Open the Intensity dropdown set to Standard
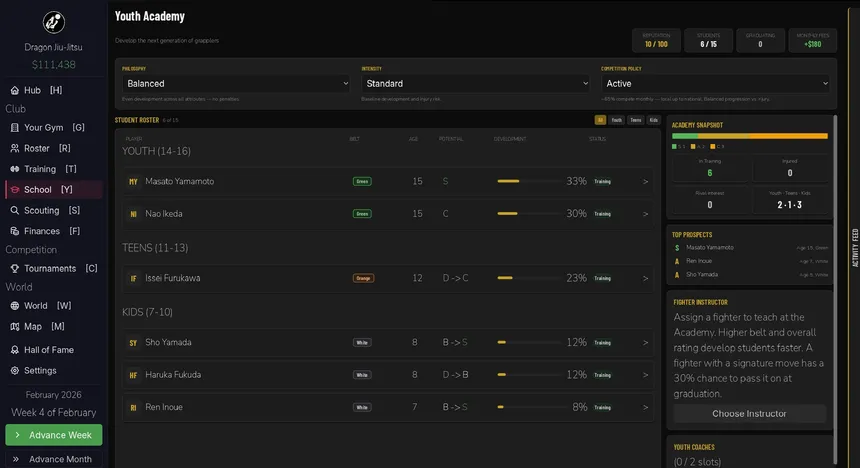The image size is (860, 468). coord(475,84)
